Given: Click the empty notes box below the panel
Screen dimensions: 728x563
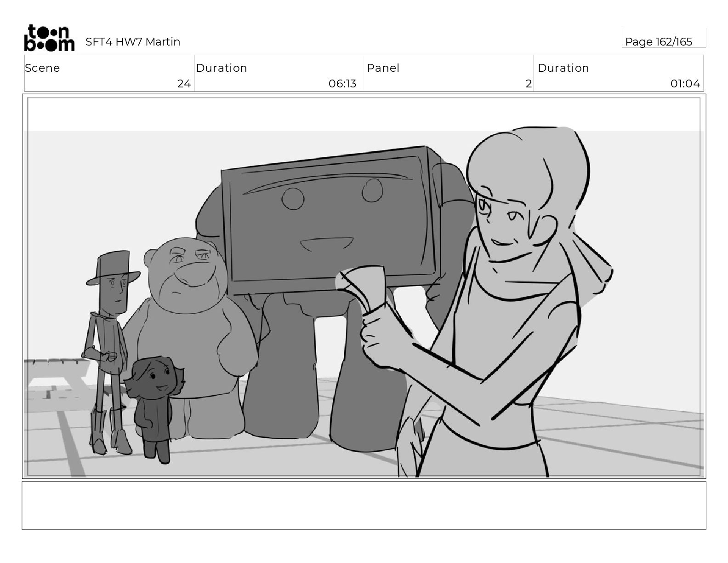Looking at the screenshot, I should tap(364, 505).
